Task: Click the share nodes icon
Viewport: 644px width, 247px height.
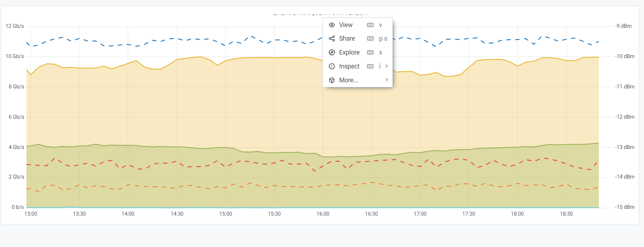Action: coord(332,38)
